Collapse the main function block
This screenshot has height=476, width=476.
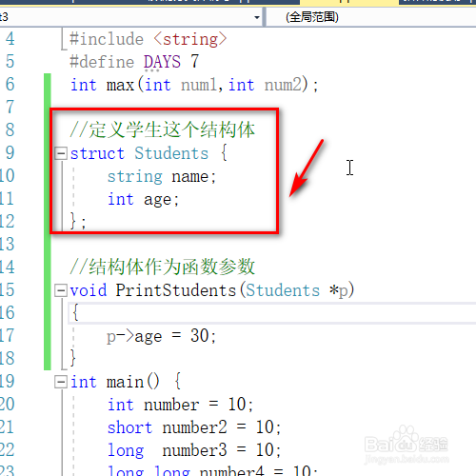pyautogui.click(x=61, y=382)
